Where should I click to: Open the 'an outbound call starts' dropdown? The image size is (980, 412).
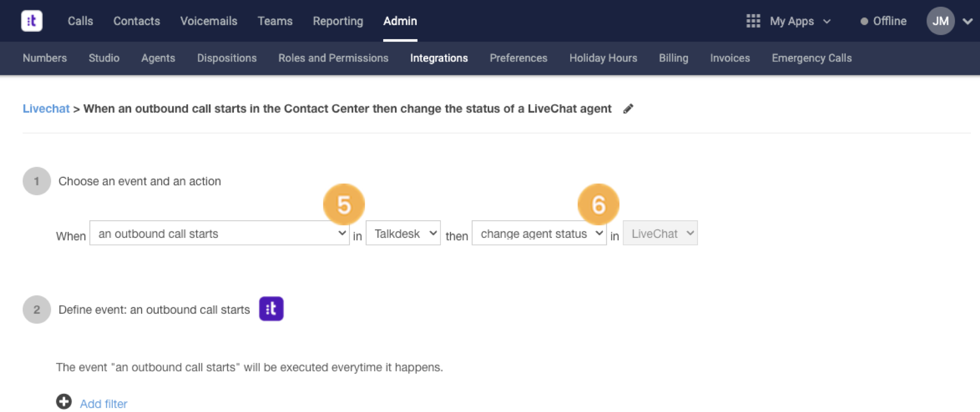[x=219, y=233]
